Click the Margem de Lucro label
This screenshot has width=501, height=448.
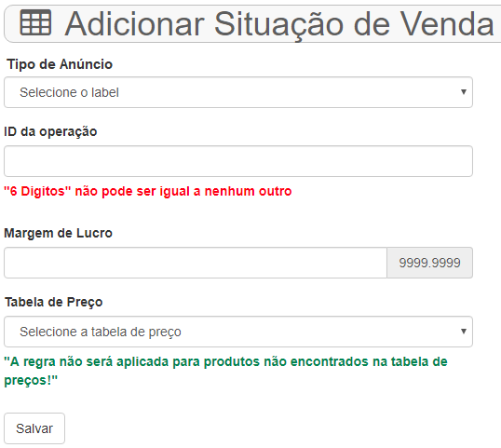click(x=58, y=233)
